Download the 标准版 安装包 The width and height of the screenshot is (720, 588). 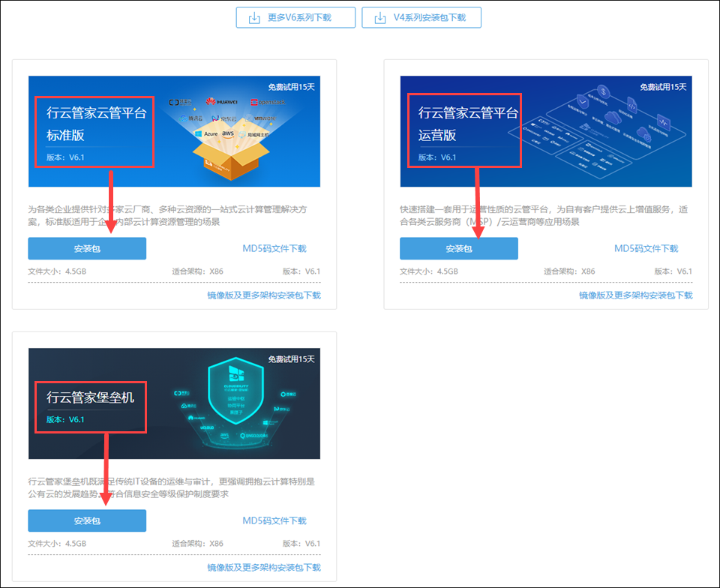coord(87,248)
